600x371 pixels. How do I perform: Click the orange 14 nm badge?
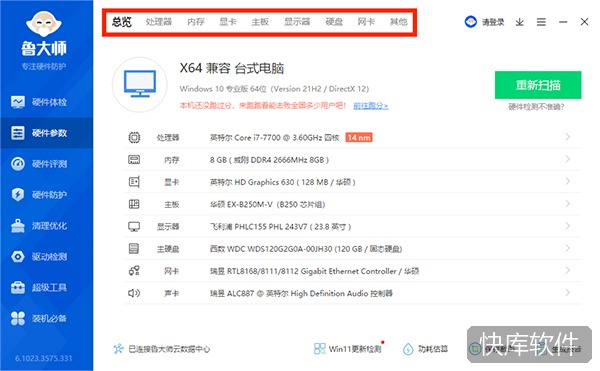coord(359,137)
